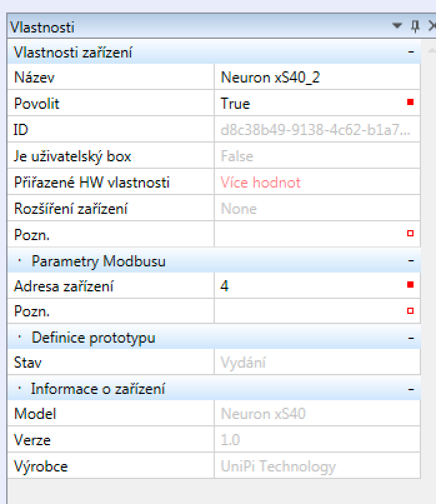Collapse the Vlastnosti zařízení section
Viewport: 436px width, 504px height.
(410, 53)
